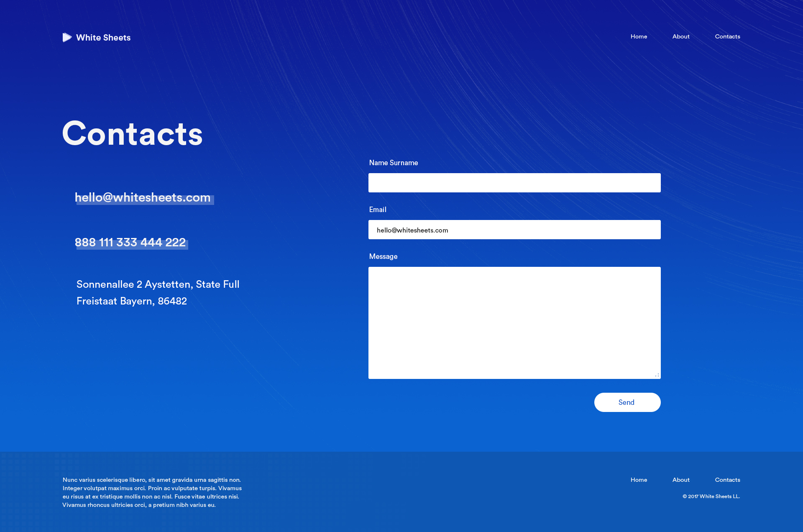Click the Contacts link in footer
Viewport: 803px width, 532px height.
727,480
